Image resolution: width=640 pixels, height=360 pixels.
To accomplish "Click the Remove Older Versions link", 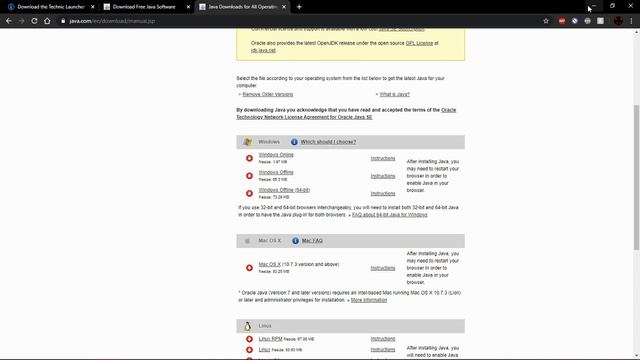I will point(268,94).
